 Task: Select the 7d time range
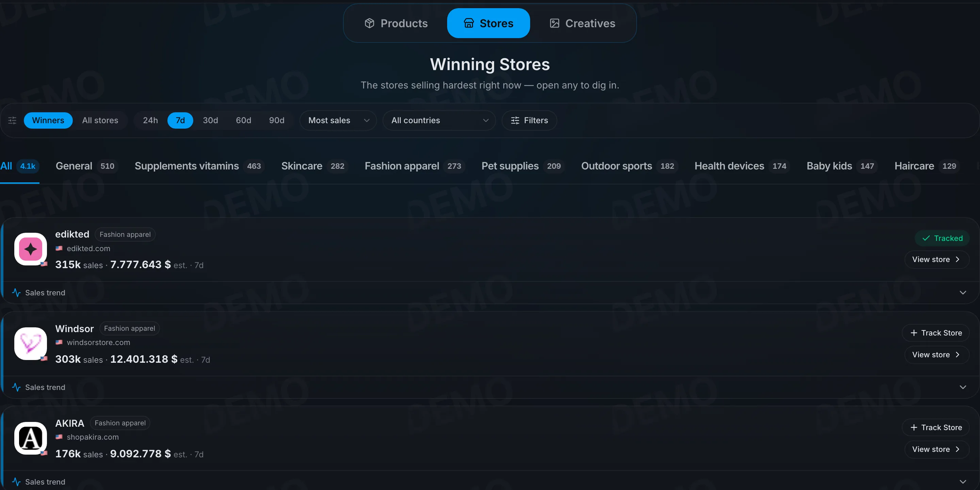tap(180, 120)
